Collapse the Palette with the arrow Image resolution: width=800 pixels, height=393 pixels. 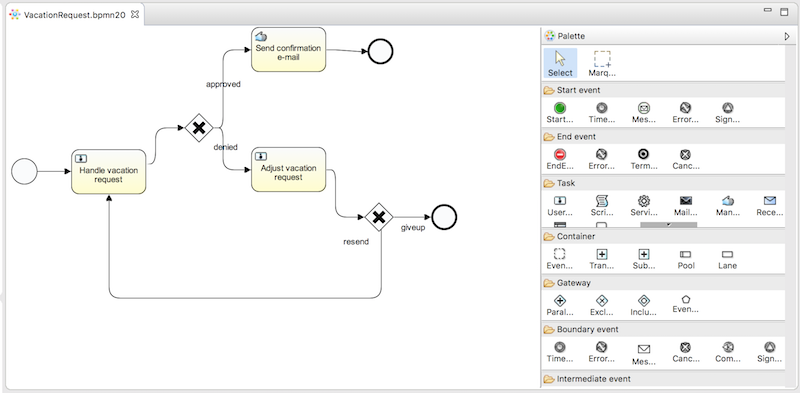(786, 36)
